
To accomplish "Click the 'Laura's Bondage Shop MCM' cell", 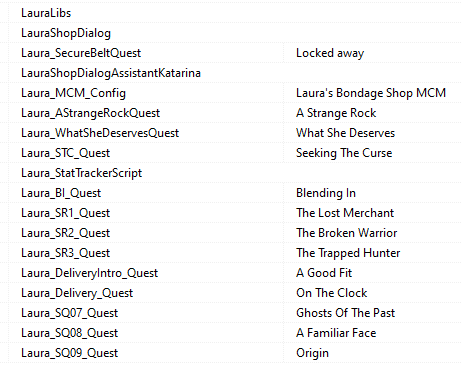I will pyautogui.click(x=371, y=93).
